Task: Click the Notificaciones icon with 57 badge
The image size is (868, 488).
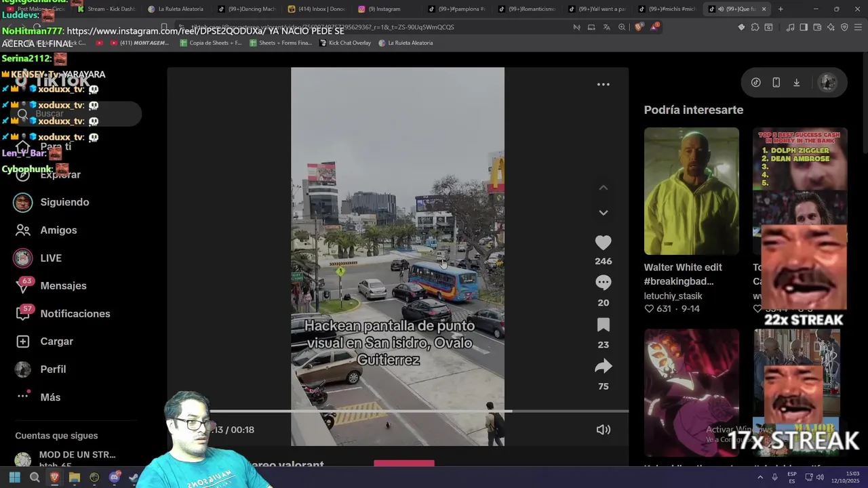Action: click(x=23, y=313)
